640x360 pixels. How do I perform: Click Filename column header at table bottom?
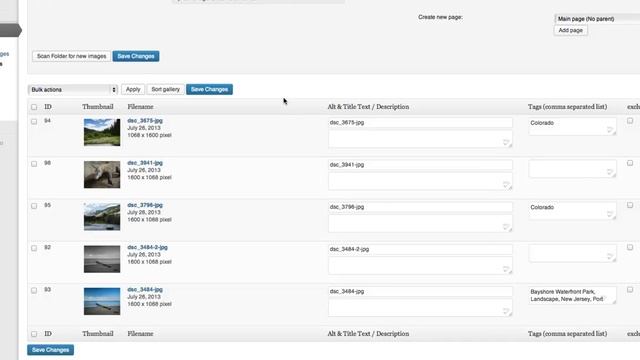140,334
